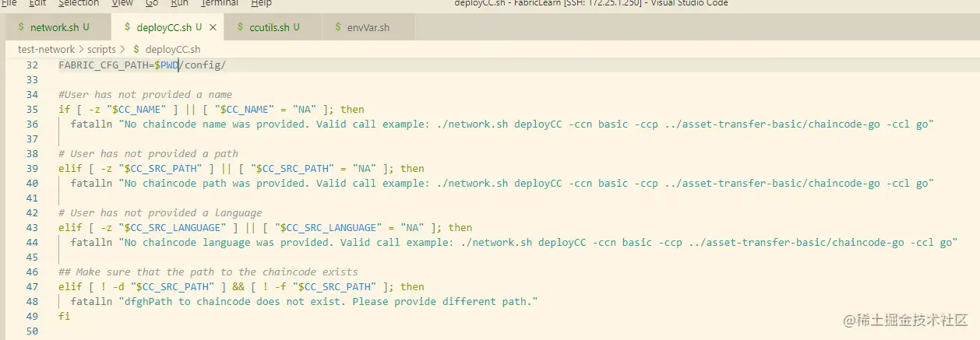Click the ccutils.sh tab shell file icon
980x340 pixels.
click(241, 27)
